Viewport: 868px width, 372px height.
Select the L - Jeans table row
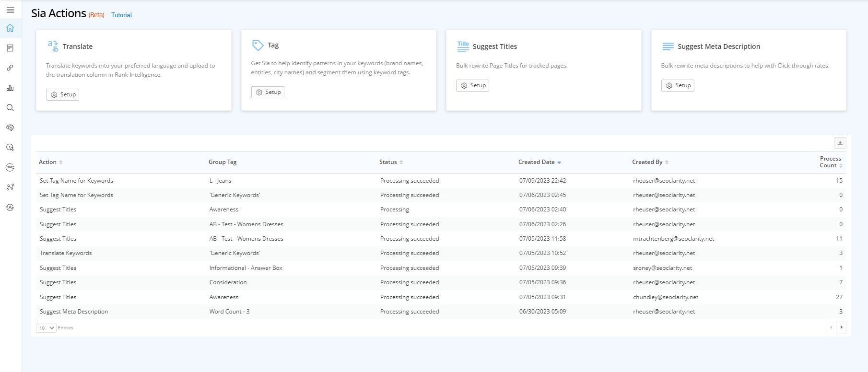221,181
